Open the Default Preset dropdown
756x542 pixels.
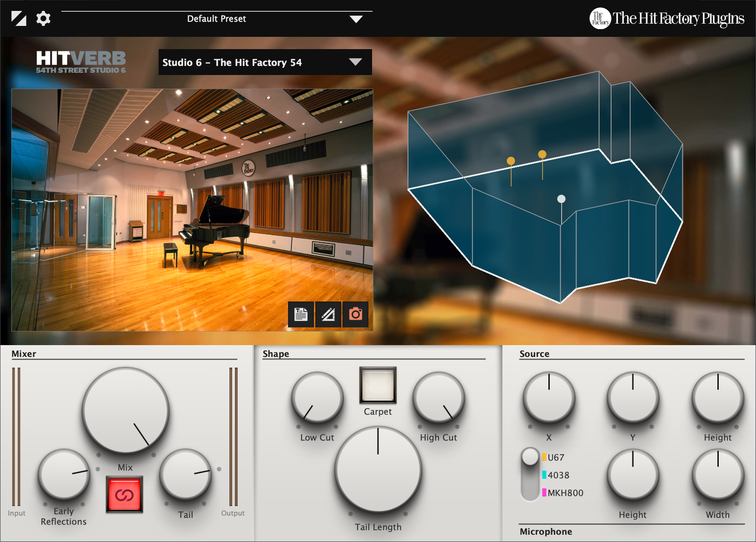[x=216, y=19]
